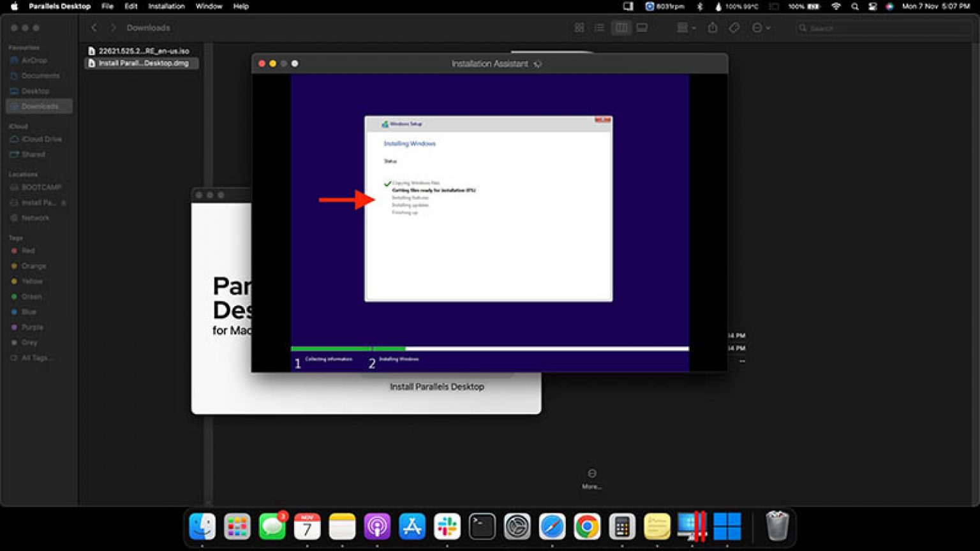The width and height of the screenshot is (980, 551).
Task: Switch to icon view in Finder
Action: click(579, 28)
